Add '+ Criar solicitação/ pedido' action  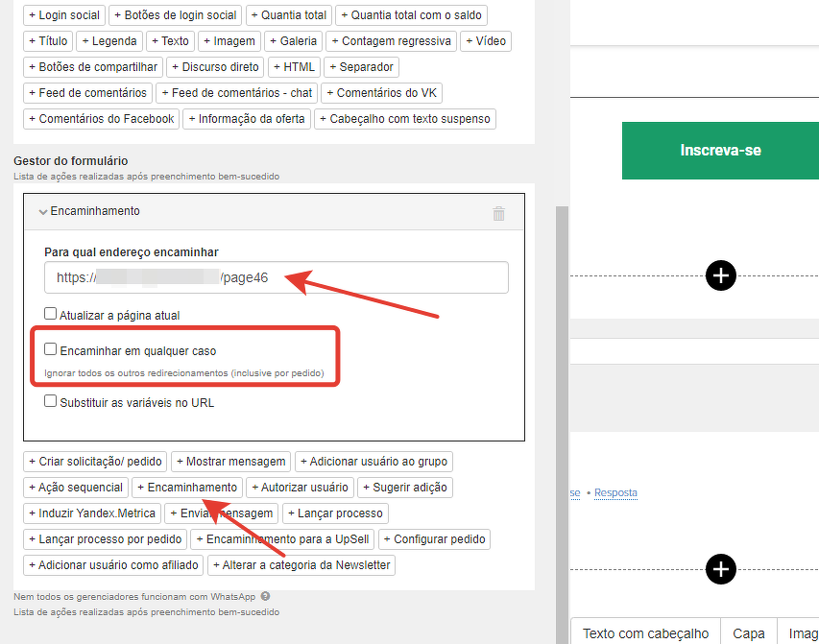(x=96, y=462)
